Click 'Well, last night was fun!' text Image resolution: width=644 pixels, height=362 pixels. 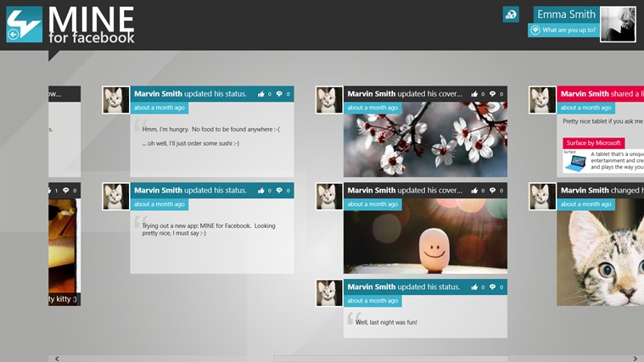click(386, 322)
